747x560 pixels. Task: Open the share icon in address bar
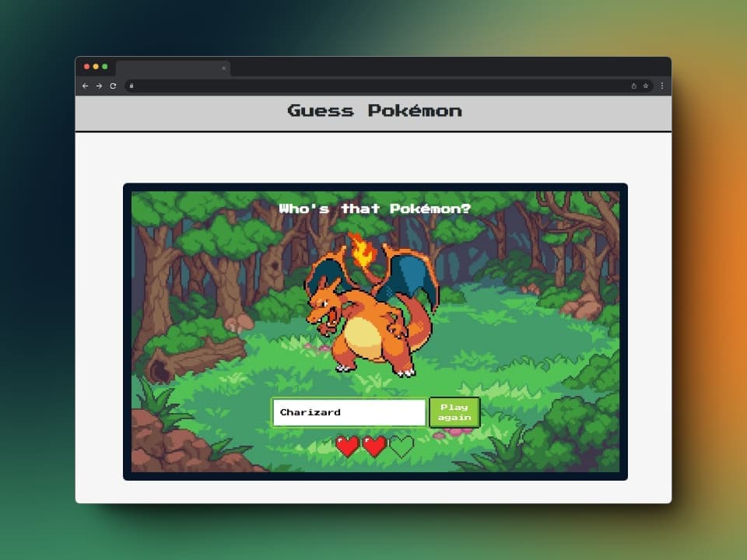pos(633,86)
